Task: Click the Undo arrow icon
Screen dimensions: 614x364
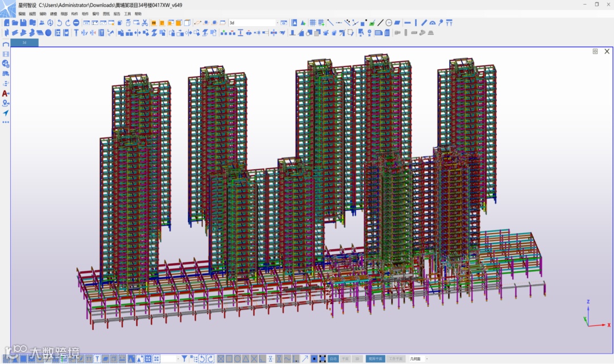Action: click(x=60, y=23)
